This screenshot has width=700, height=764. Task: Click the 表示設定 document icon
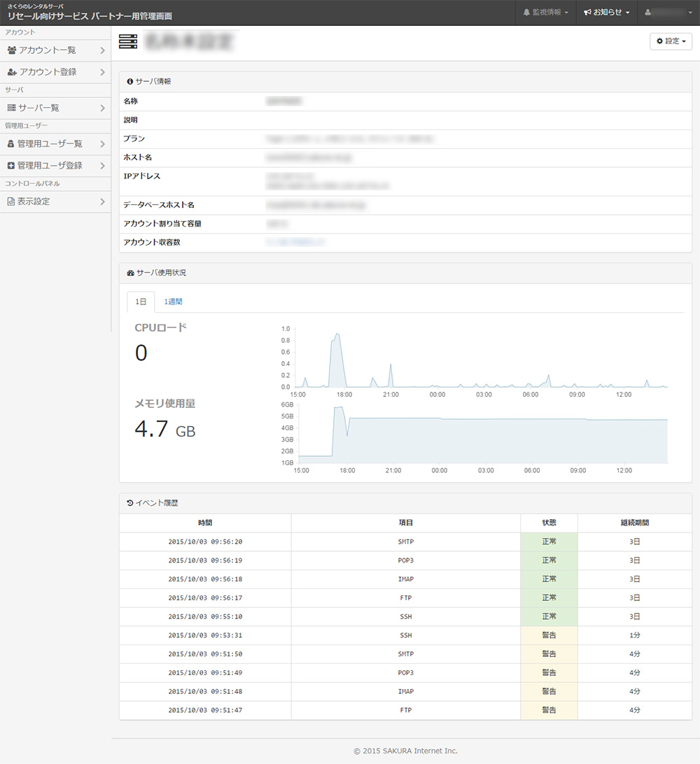(x=11, y=201)
